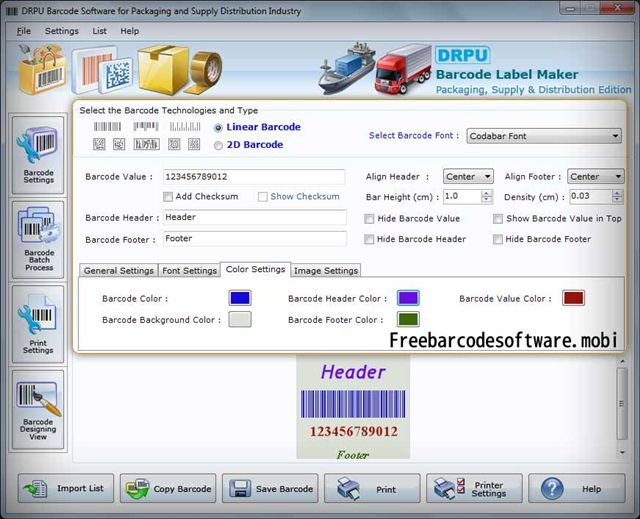Screen dimensions: 640x519
Task: Select Linear Barcode radio button
Action: (218, 128)
